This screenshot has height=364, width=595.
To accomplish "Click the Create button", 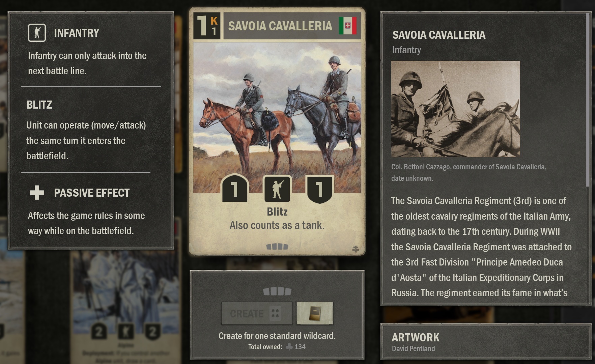I will pyautogui.click(x=257, y=313).
